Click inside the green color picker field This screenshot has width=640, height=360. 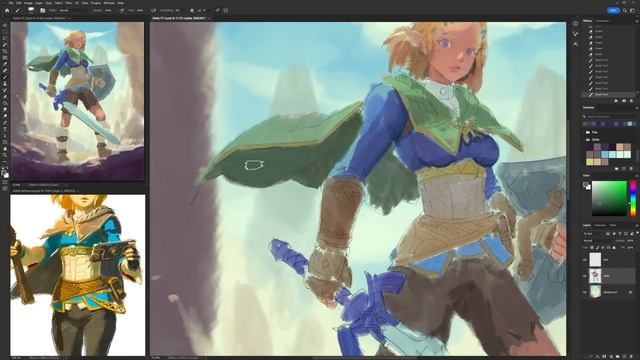click(609, 198)
